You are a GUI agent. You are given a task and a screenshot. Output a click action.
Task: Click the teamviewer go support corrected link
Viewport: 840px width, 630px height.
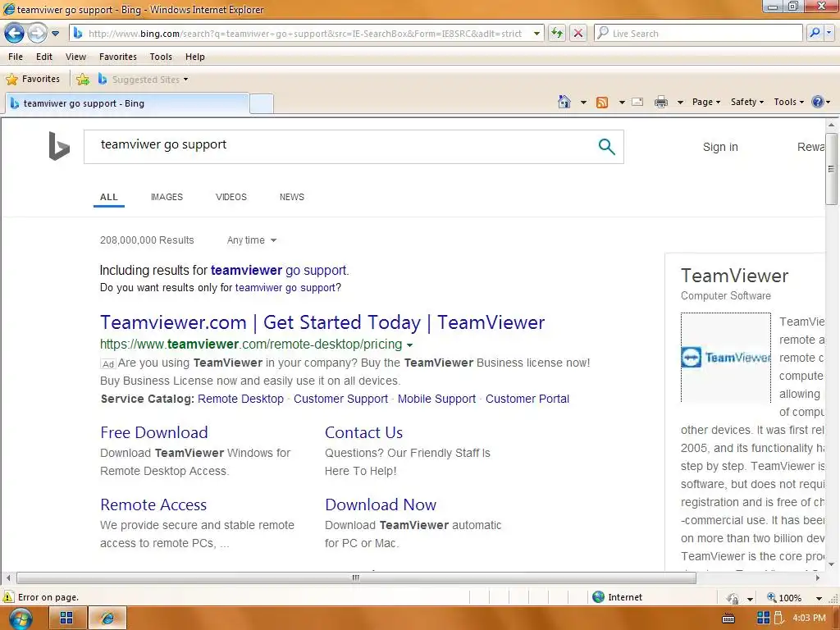coord(279,270)
